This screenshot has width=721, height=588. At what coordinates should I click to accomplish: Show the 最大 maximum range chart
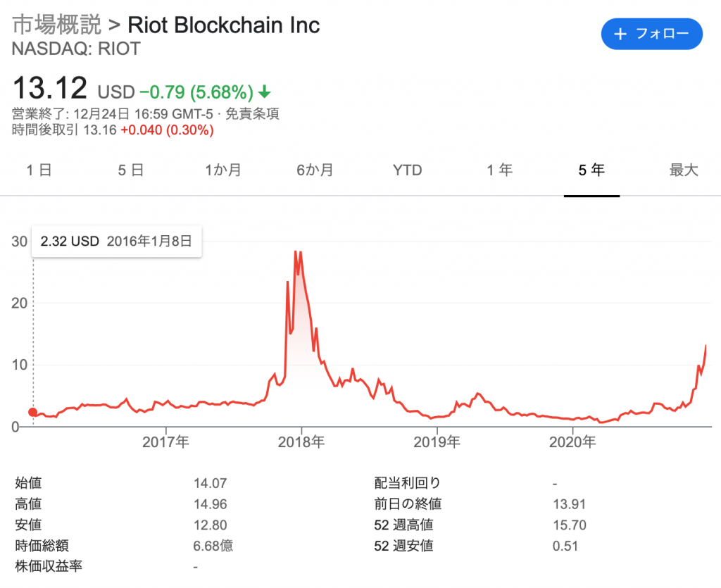click(x=683, y=170)
